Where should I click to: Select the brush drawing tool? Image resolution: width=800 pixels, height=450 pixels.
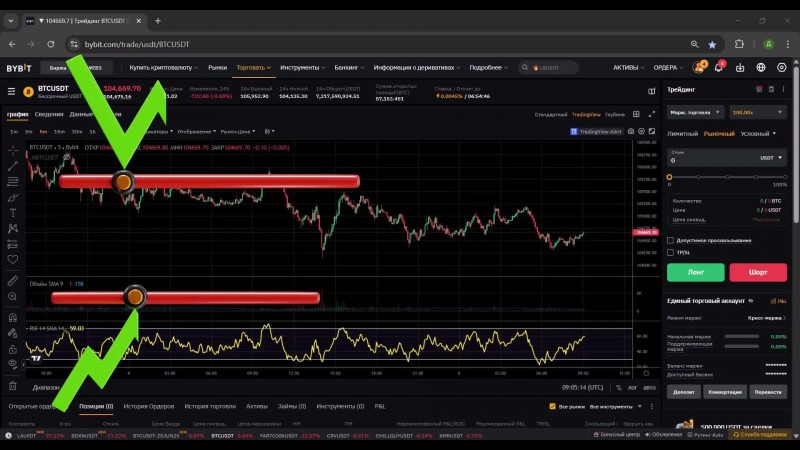[13, 197]
